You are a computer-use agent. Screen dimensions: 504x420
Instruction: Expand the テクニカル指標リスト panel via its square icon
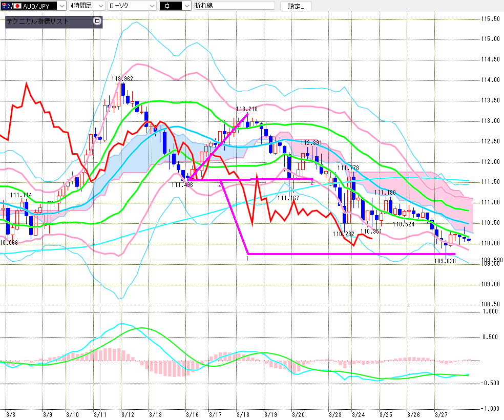[97, 22]
